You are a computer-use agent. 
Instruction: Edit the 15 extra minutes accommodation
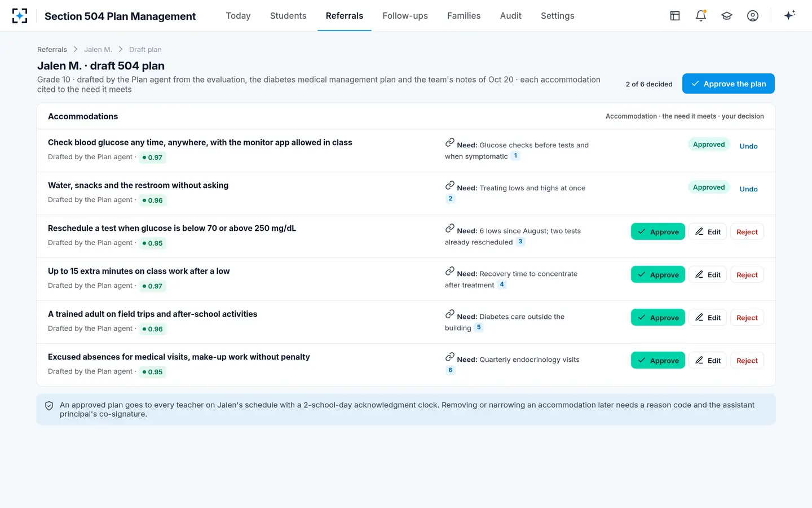click(708, 275)
